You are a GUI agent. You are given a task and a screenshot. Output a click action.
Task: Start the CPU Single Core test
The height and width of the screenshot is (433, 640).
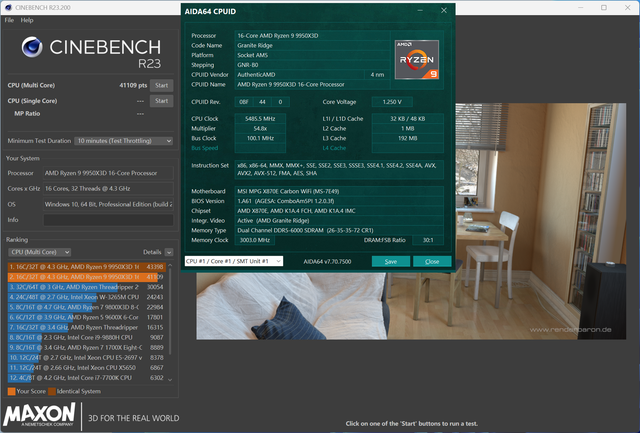pyautogui.click(x=161, y=101)
